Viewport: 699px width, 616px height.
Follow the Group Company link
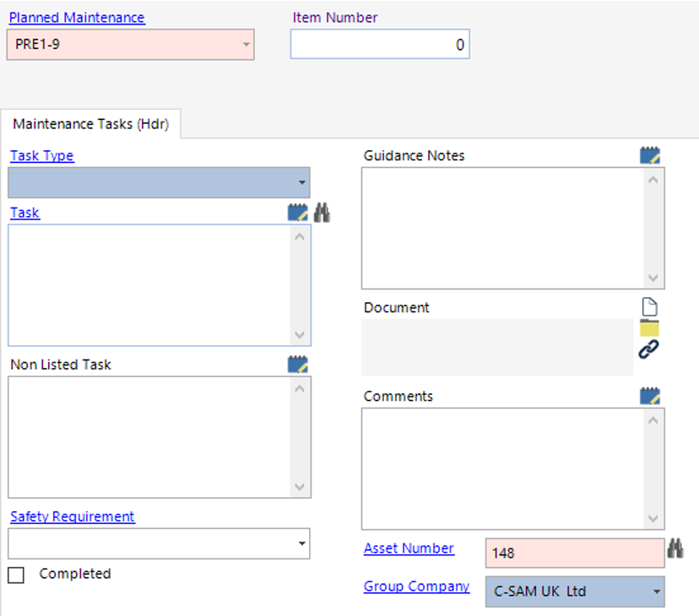(416, 586)
